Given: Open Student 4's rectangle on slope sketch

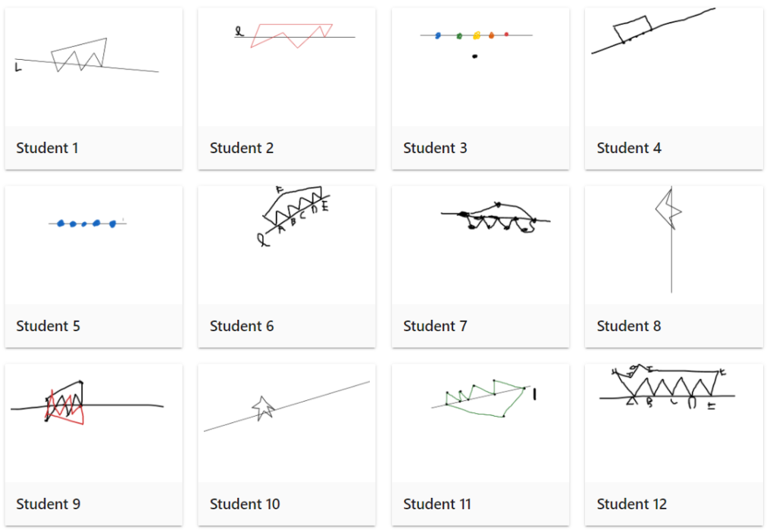Looking at the screenshot, I should tap(674, 67).
